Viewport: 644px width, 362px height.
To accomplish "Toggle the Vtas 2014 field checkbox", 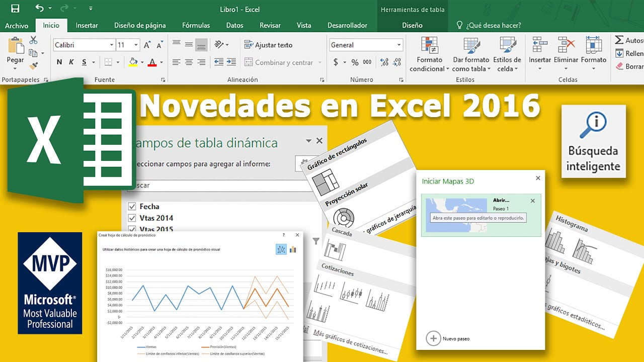I will pos(132,218).
